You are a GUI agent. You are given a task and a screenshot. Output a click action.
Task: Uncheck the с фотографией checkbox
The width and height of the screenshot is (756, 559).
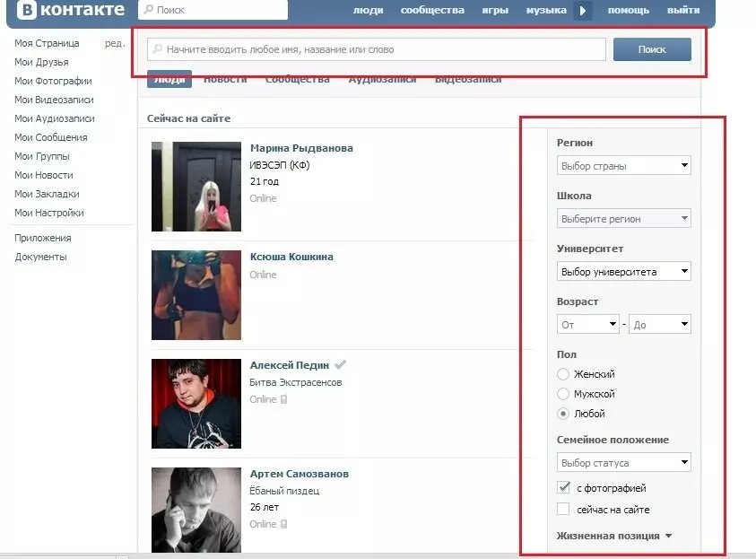pyautogui.click(x=563, y=487)
